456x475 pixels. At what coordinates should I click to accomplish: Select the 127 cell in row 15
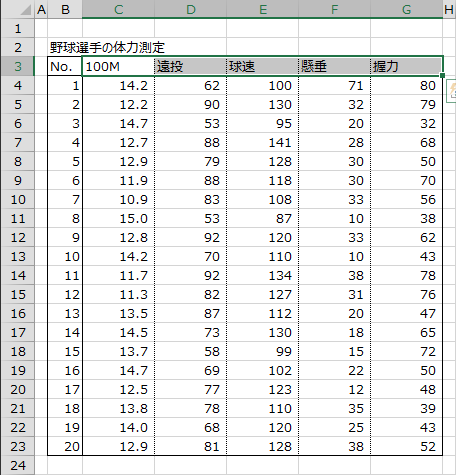263,294
